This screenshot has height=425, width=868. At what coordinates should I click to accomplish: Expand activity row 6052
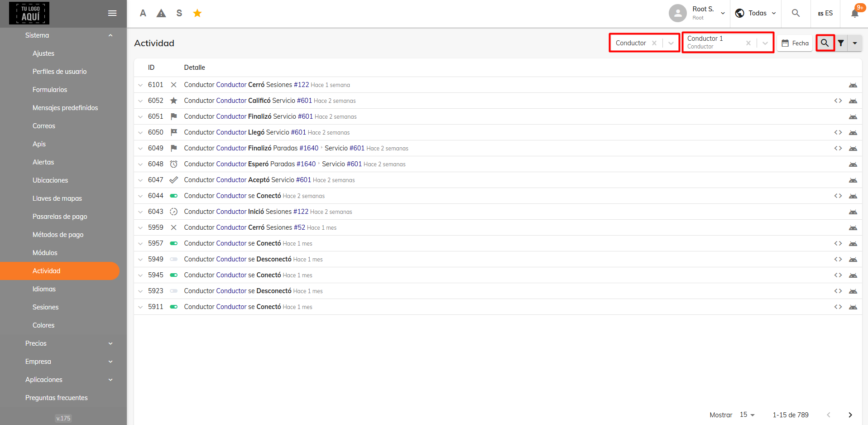tap(140, 101)
